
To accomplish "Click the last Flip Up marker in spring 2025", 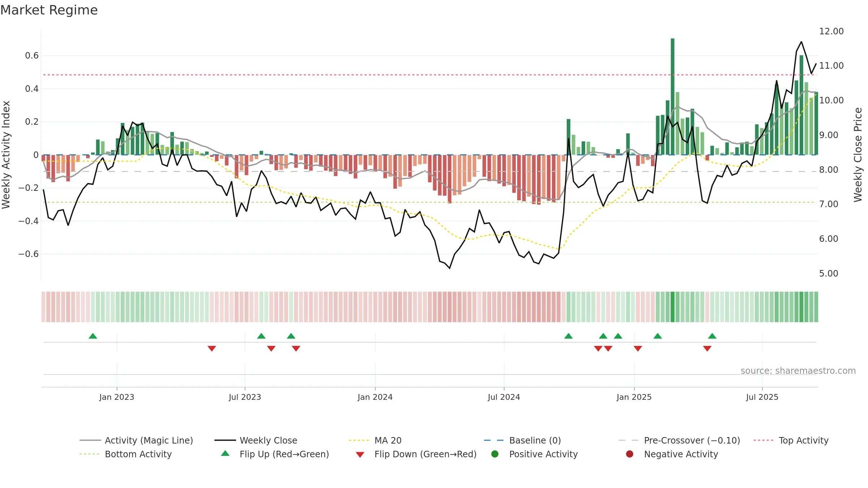I will point(712,336).
